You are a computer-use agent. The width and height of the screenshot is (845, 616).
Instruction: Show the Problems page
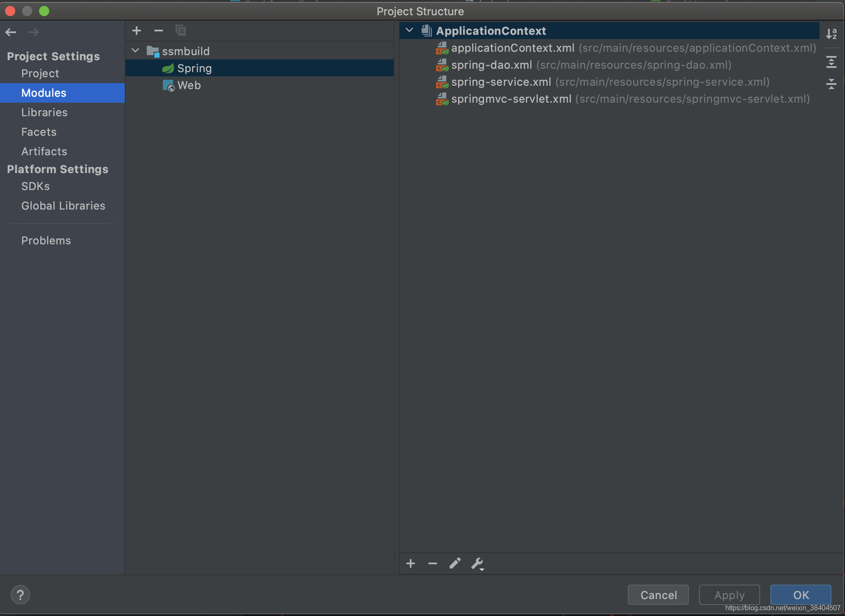pyautogui.click(x=46, y=241)
